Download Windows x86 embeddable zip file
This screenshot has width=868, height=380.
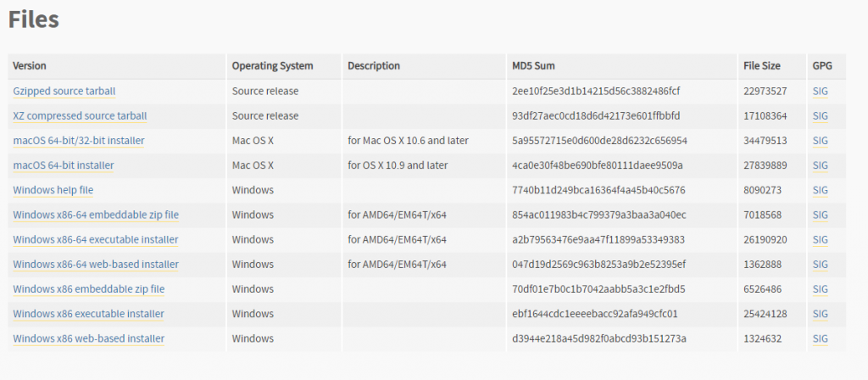pos(88,289)
